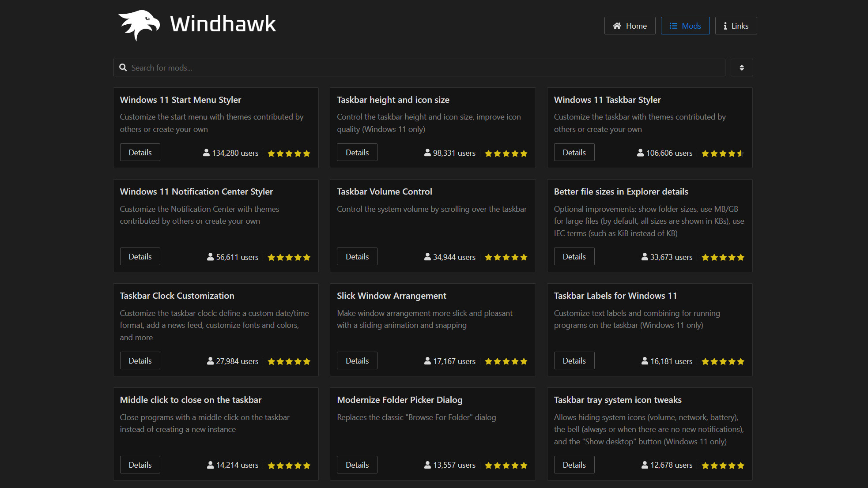The image size is (868, 488).
Task: Select the Taskbar tray system icon tweaks title
Action: 618,400
